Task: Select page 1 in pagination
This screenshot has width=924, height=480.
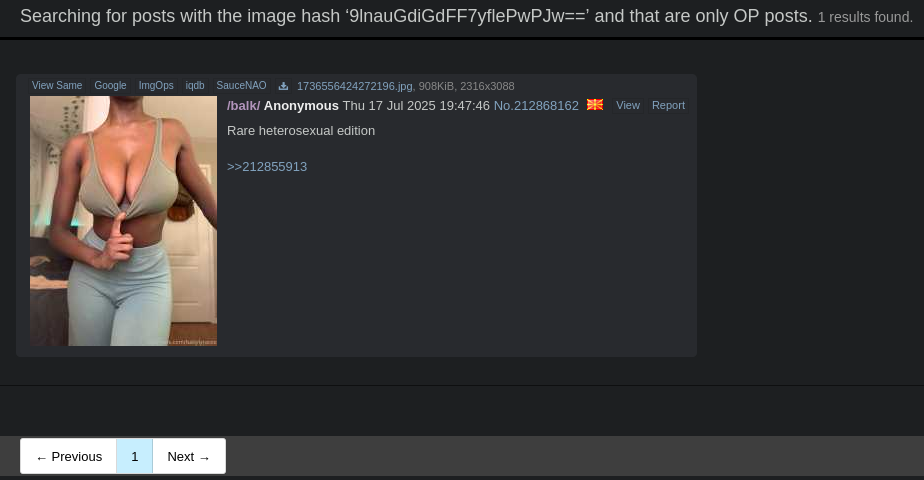Action: (134, 456)
